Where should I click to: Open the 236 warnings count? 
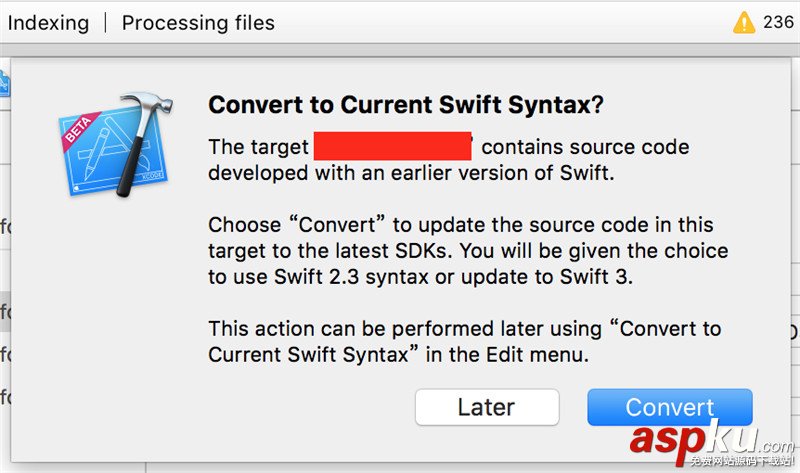(778, 22)
